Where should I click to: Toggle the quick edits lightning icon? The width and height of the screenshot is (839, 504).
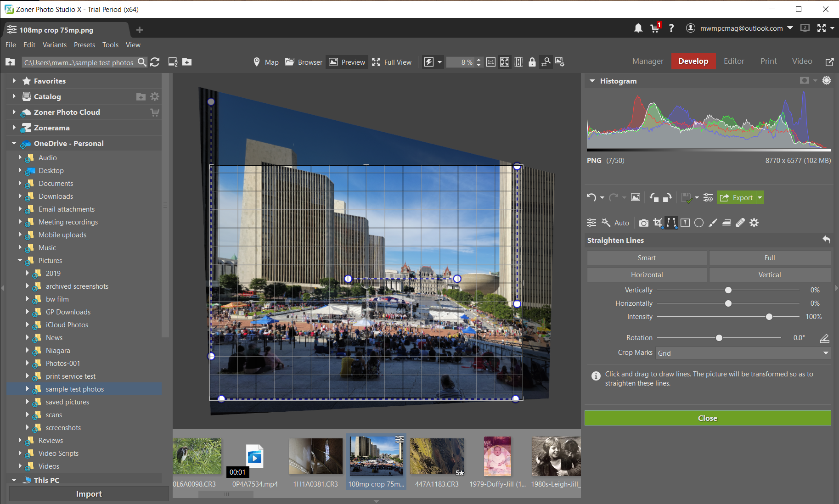(429, 62)
